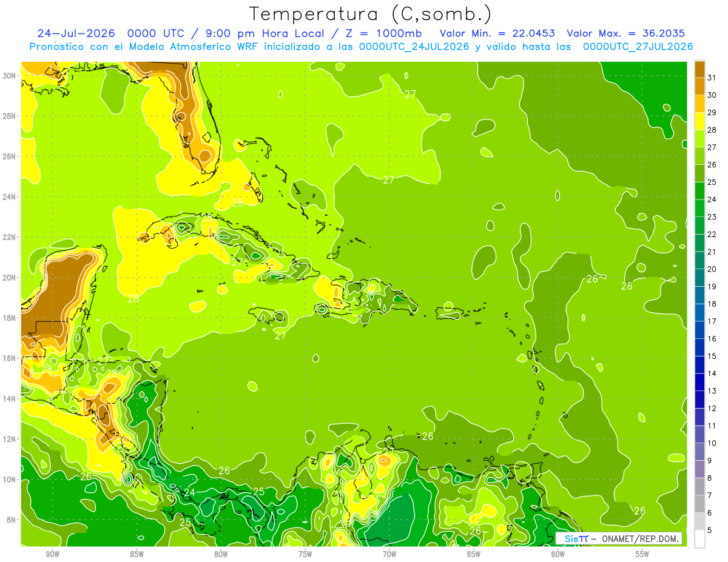This screenshot has height=562, width=728.
Task: Click valid-until time '0000UTC_27JUL2026'
Action: pyautogui.click(x=638, y=47)
